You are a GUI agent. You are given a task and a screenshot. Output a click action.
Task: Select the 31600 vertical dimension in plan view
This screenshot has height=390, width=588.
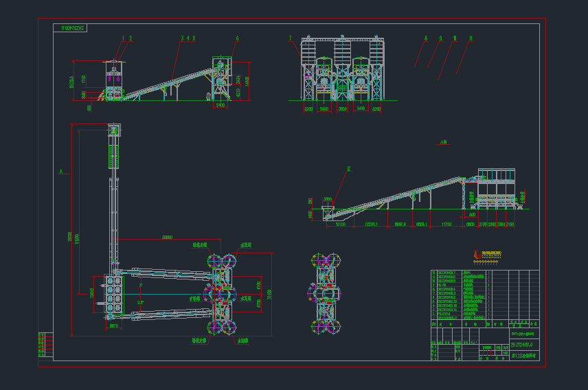269,295
